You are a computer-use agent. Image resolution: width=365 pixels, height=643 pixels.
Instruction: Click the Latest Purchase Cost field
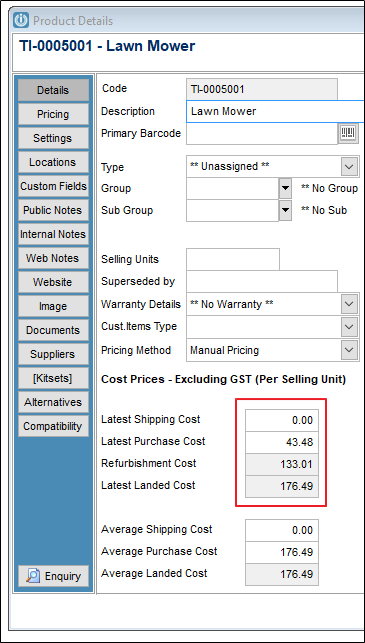[282, 442]
